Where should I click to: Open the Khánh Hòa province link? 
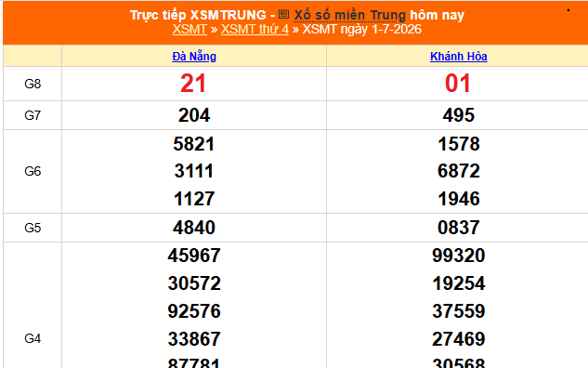point(458,57)
